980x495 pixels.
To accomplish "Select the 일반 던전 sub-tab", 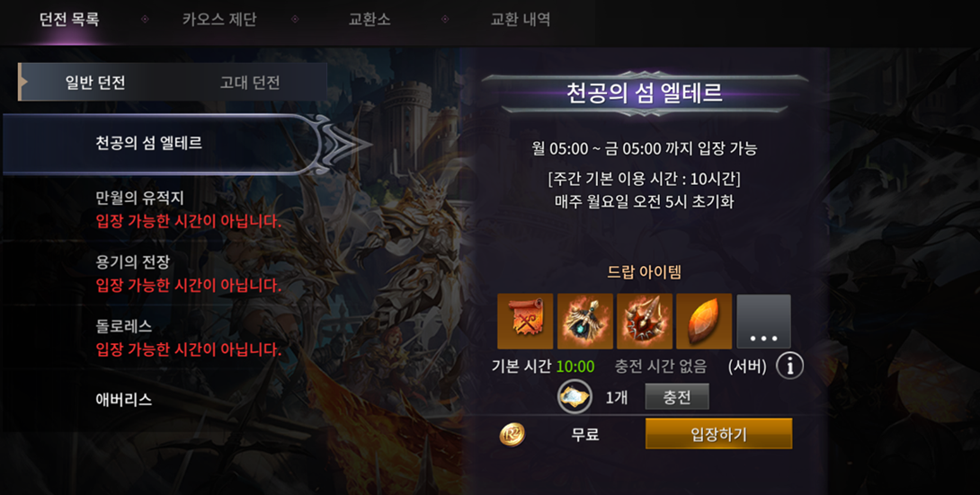I will [95, 83].
